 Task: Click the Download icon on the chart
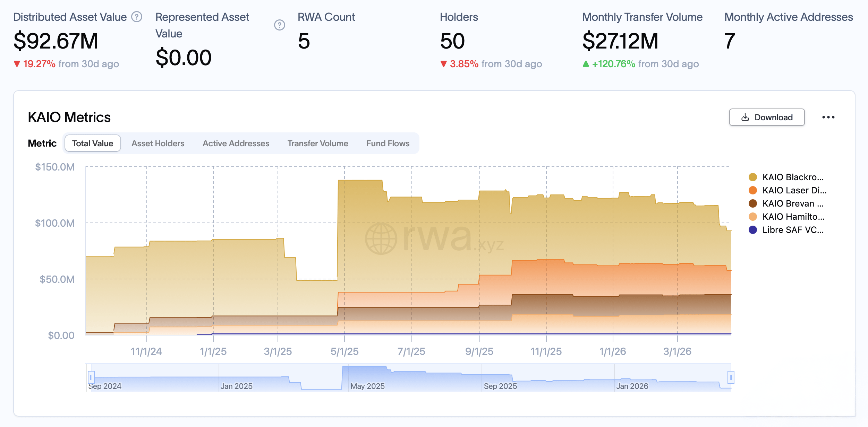tap(745, 117)
